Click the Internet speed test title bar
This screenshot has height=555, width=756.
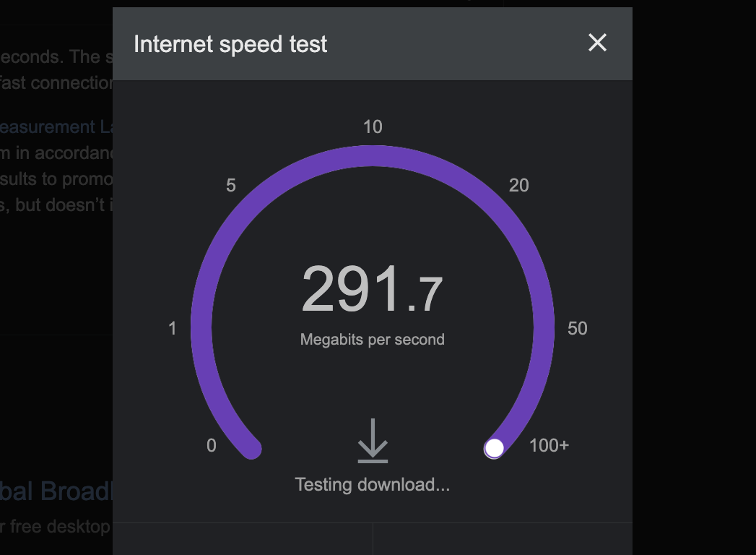230,43
